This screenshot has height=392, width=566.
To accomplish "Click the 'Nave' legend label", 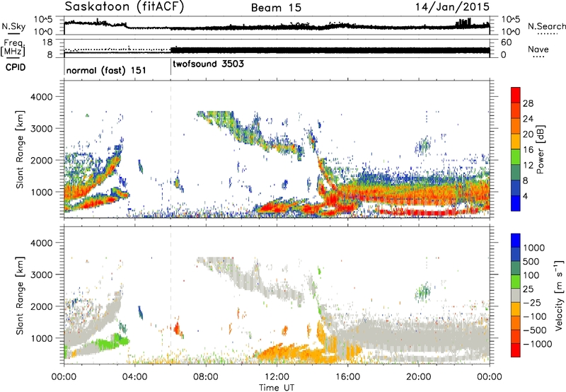I will pos(538,50).
